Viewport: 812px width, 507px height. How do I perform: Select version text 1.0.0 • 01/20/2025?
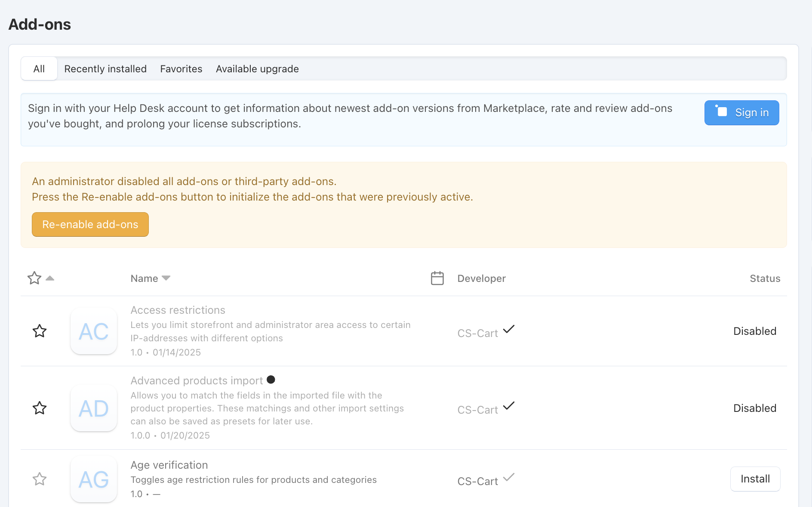coord(170,435)
